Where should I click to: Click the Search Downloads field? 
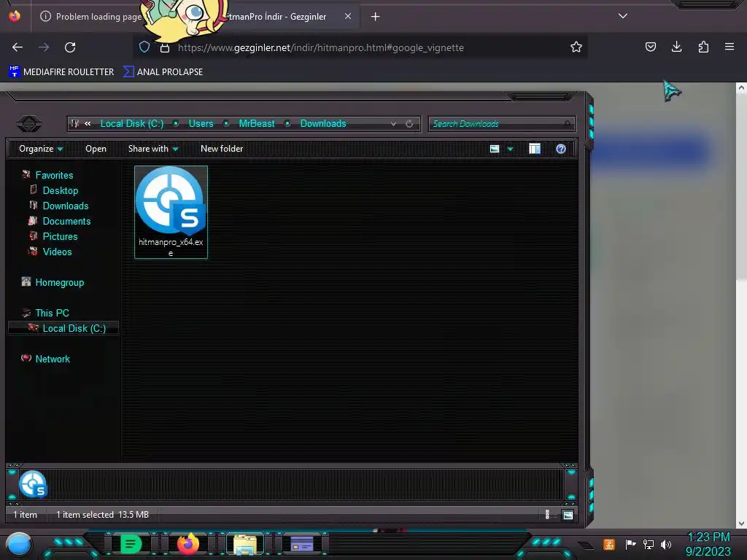point(502,124)
